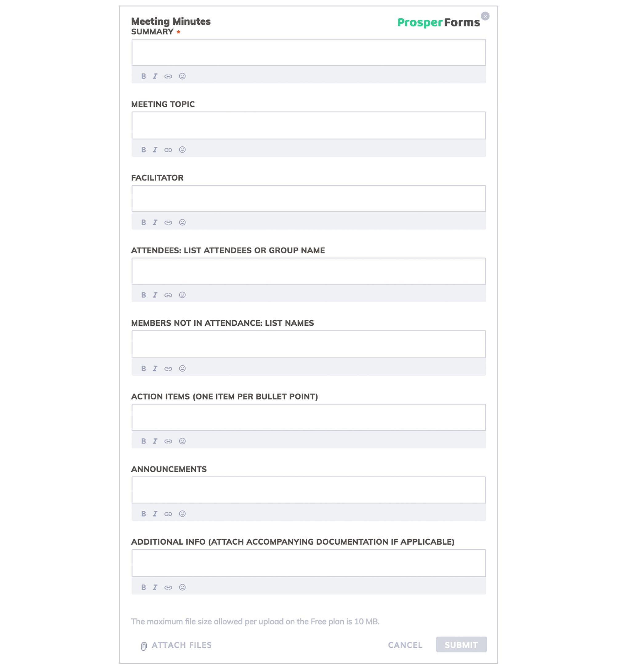This screenshot has width=618, height=672.
Task: Toggle Italic formatting in ANNOUNCEMENTS field
Action: click(154, 514)
